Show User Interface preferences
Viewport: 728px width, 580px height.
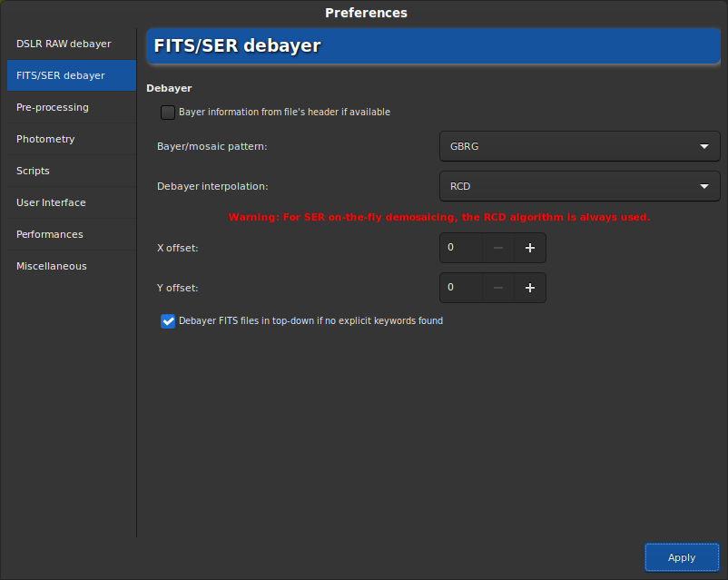[x=51, y=202]
